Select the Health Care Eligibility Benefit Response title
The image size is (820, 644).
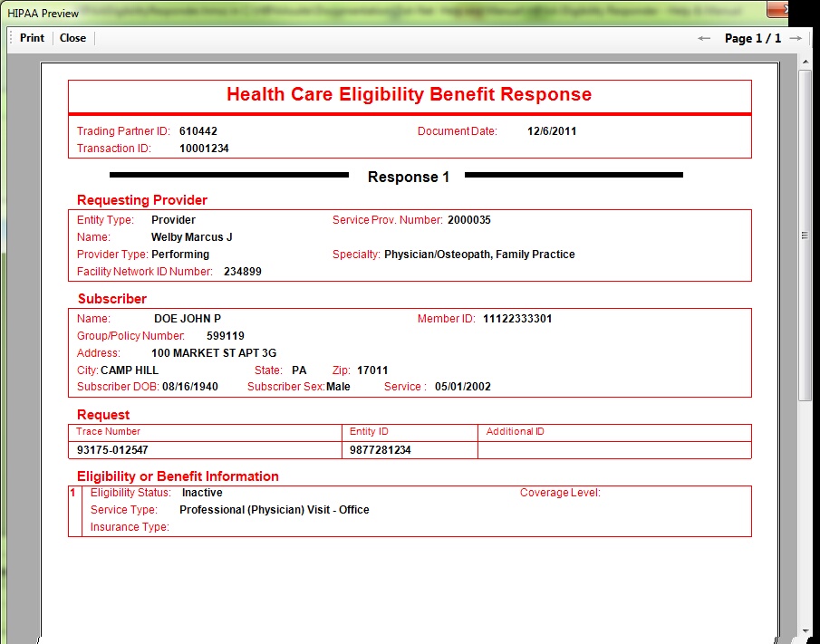coord(409,94)
